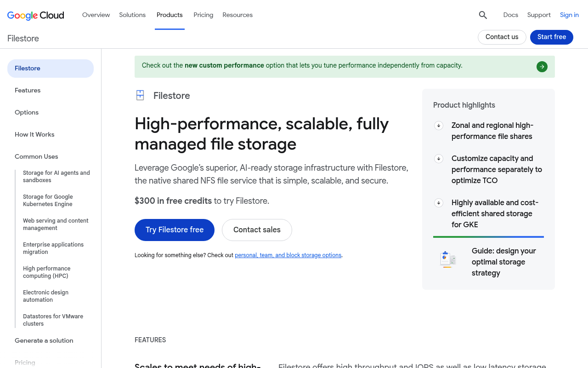
Task: Click the Filestore title in the sub-header
Action: click(x=23, y=39)
